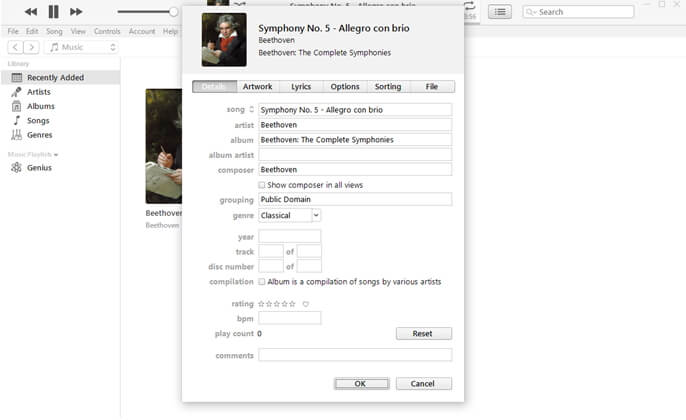This screenshot has height=420, width=686.
Task: Click the song title input field
Action: click(355, 110)
